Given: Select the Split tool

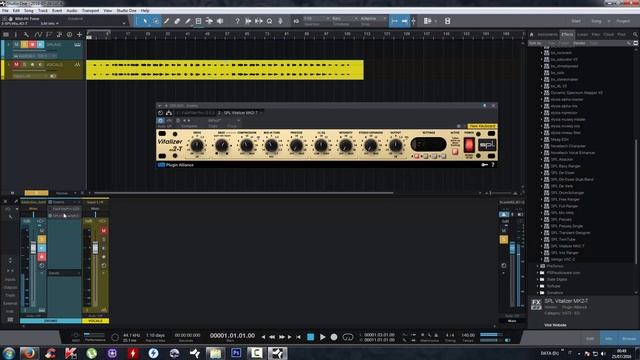Looking at the screenshot, I should point(167,21).
